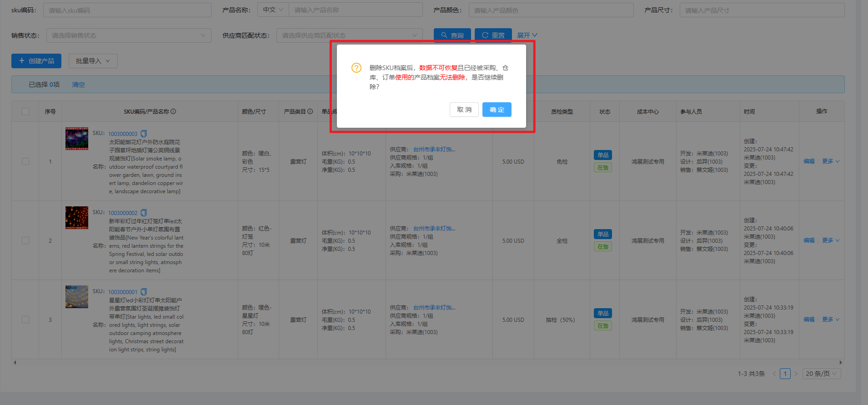The image size is (868, 405).
Task: Click the info icon next to 产品类目 header
Action: (310, 111)
